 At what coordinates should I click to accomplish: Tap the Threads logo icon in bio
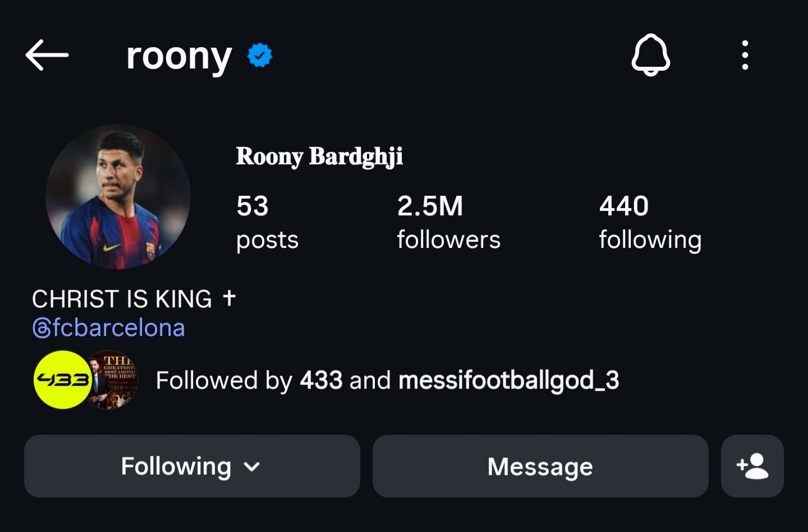[42, 328]
